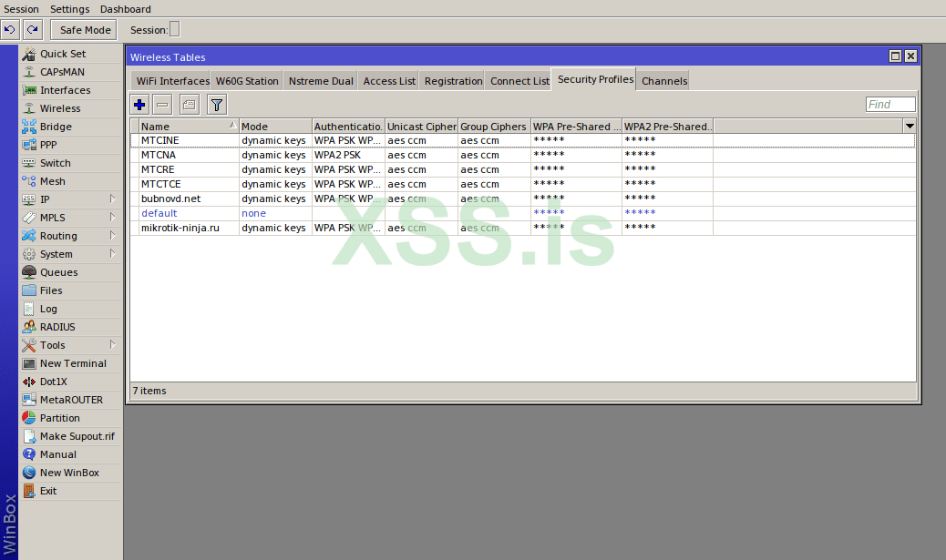Open the Settings menu
The width and height of the screenshot is (946, 560).
pos(69,9)
